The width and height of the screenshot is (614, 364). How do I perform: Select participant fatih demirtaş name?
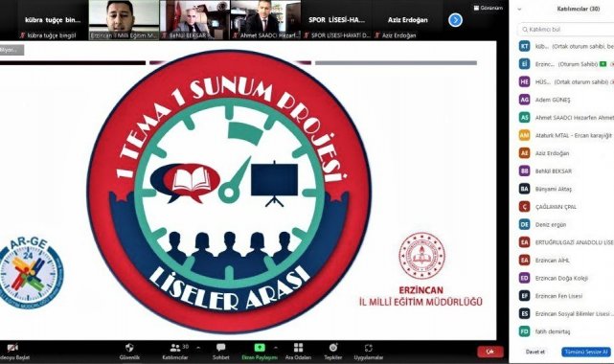click(553, 331)
